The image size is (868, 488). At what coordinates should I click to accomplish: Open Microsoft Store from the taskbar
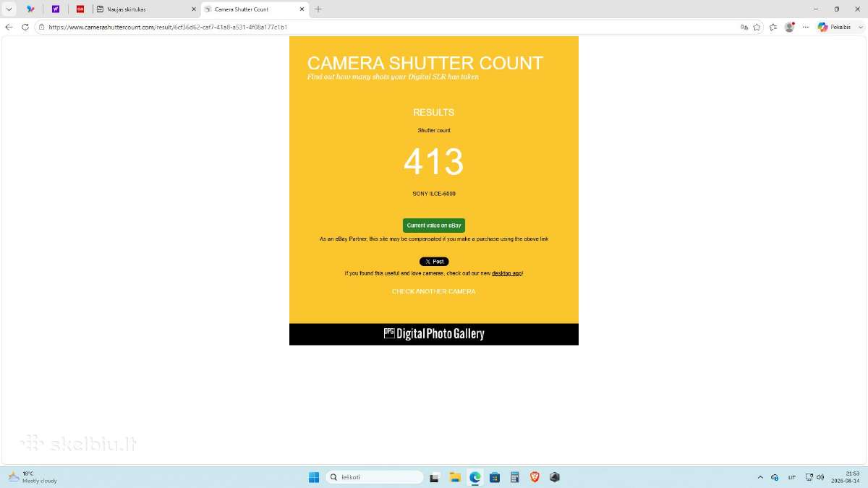(x=495, y=477)
